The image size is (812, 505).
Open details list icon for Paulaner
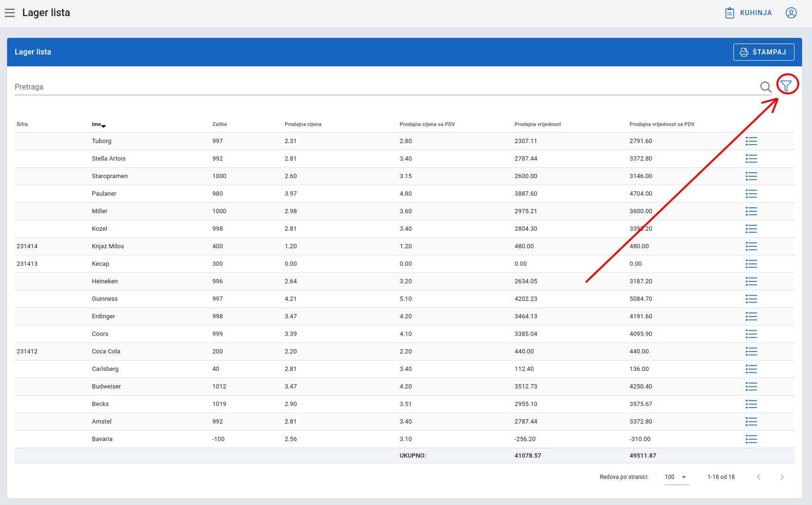click(751, 194)
